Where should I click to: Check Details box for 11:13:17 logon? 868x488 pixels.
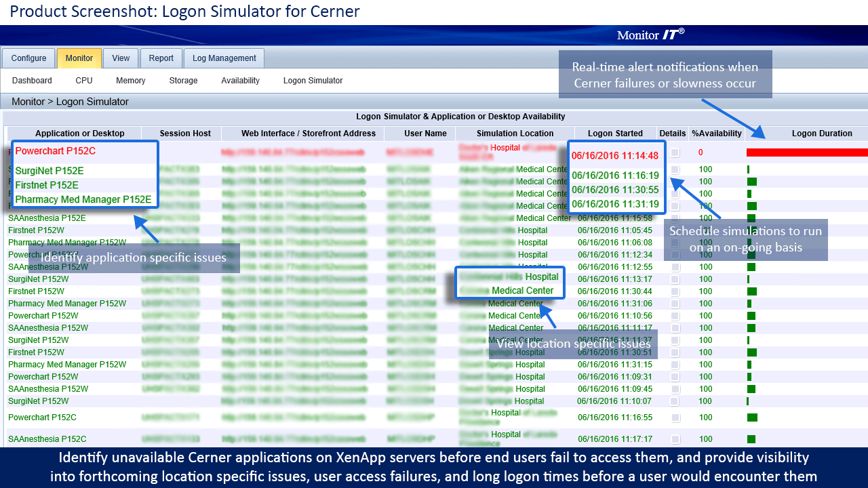click(x=675, y=279)
